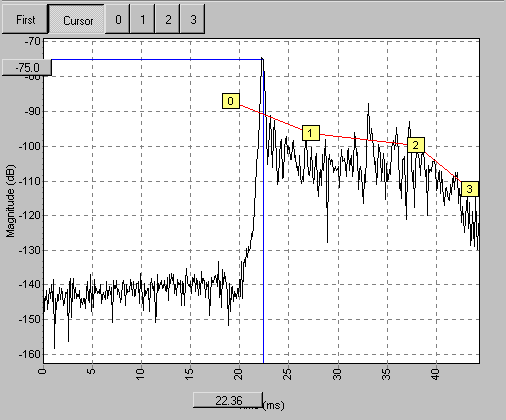
Task: Click the 40 tick label on time axis
Action: [436, 374]
